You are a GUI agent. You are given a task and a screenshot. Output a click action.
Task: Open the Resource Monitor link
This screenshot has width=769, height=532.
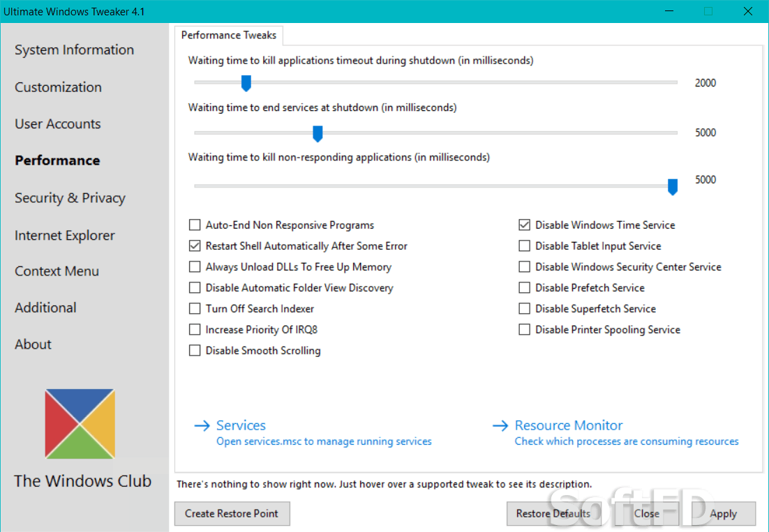pos(569,425)
